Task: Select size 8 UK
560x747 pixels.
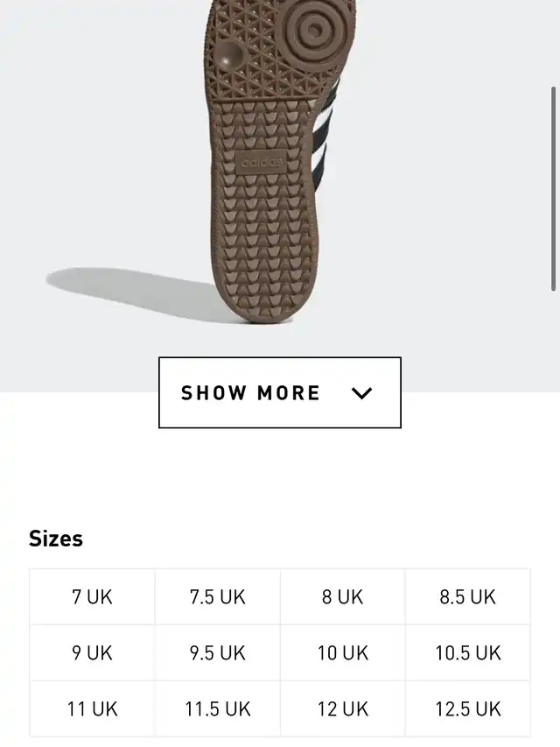Action: tap(342, 597)
